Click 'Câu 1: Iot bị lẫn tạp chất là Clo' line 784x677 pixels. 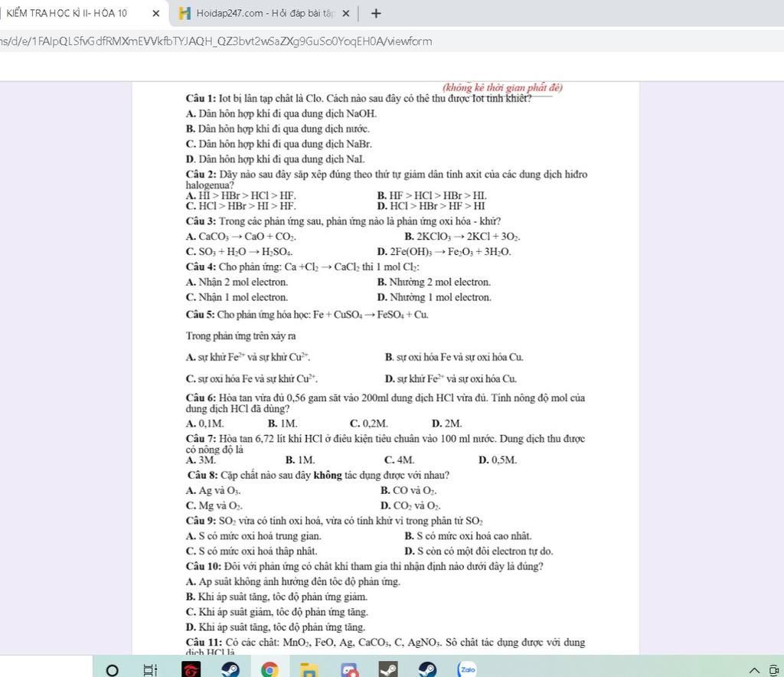tap(358, 98)
